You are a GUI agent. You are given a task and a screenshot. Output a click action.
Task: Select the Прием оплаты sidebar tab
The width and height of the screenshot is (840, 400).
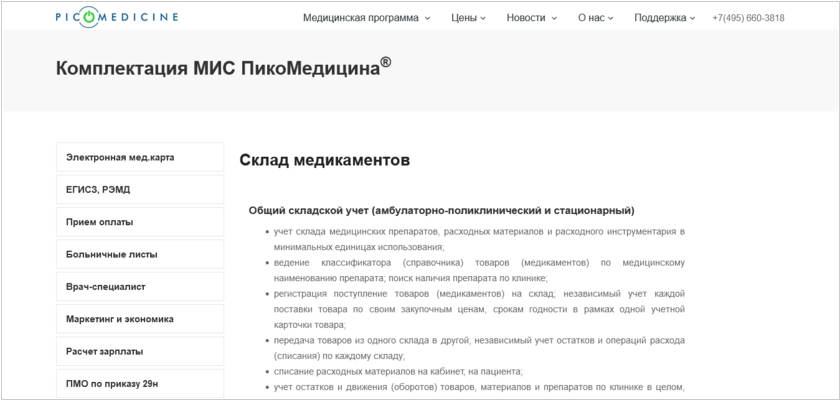point(140,222)
